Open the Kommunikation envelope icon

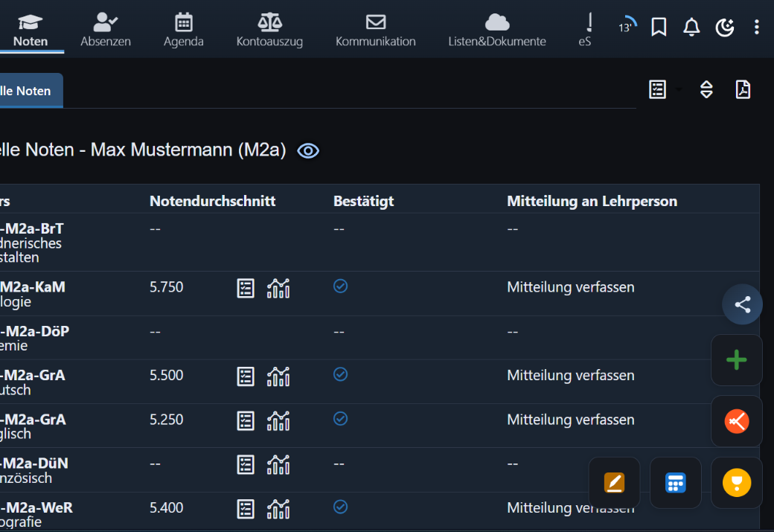(x=375, y=22)
